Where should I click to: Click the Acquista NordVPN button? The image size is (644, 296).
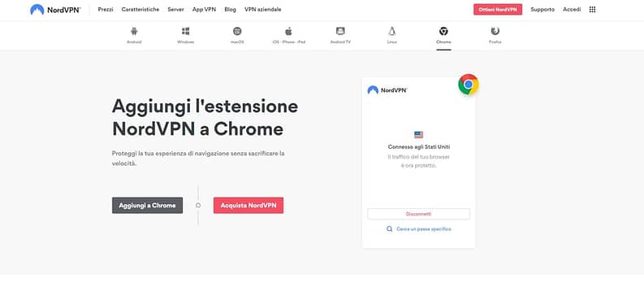[249, 205]
